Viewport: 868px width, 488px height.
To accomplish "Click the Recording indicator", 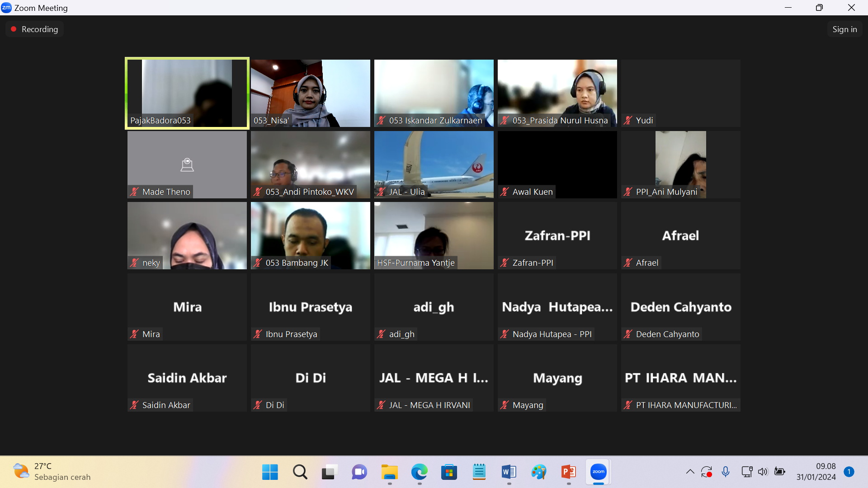I will (34, 29).
